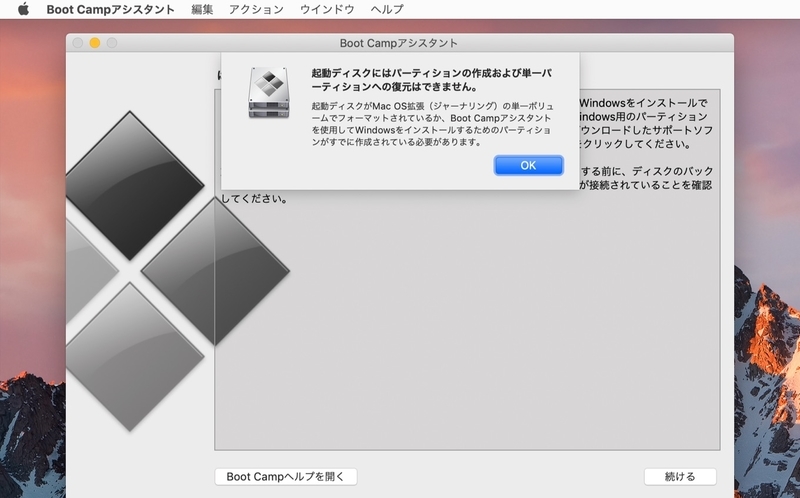
Task: Open the ウインドウ menu
Action: click(x=327, y=9)
